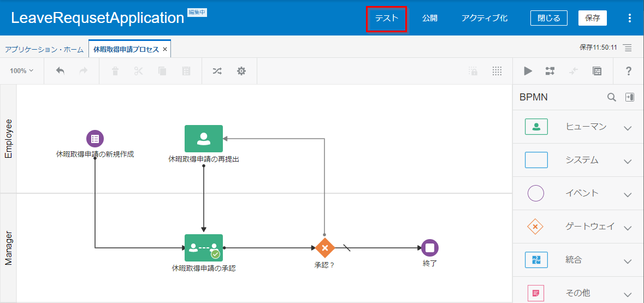Search BPMN palette with magnifier icon
The image size is (644, 303).
pos(612,97)
